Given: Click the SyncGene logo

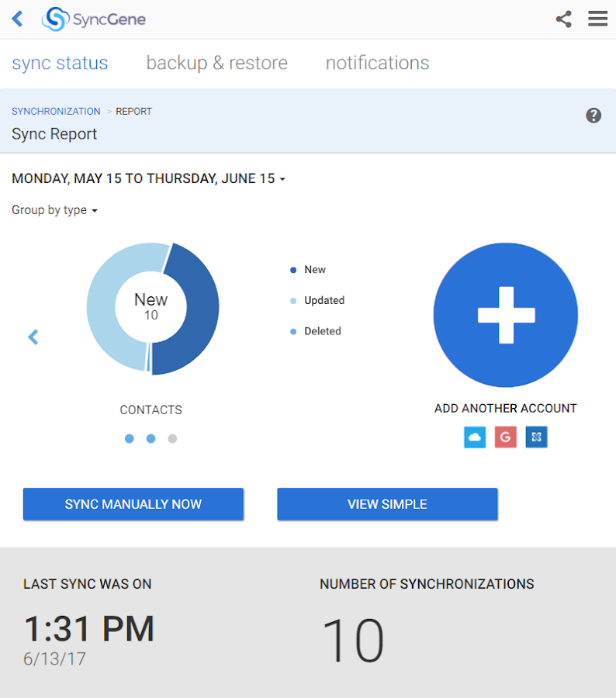Looking at the screenshot, I should tap(94, 19).
